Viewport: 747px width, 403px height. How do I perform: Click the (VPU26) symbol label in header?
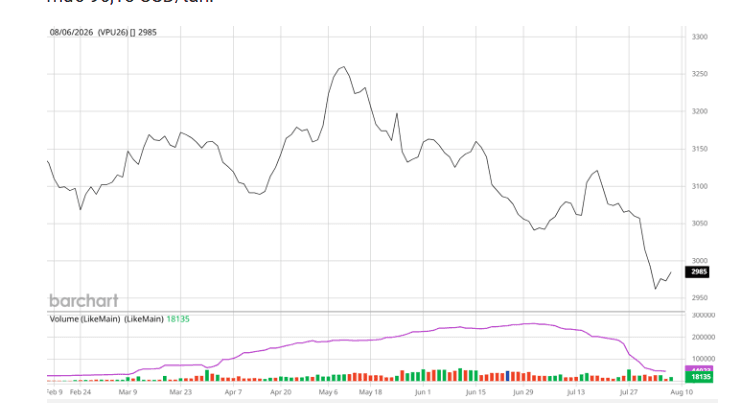tap(113, 32)
